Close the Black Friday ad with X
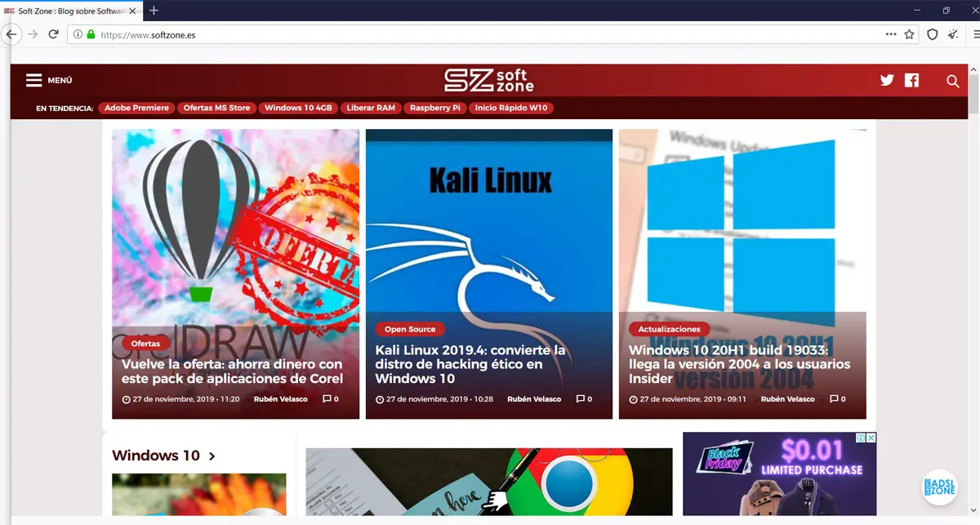980x525 pixels. 871,438
